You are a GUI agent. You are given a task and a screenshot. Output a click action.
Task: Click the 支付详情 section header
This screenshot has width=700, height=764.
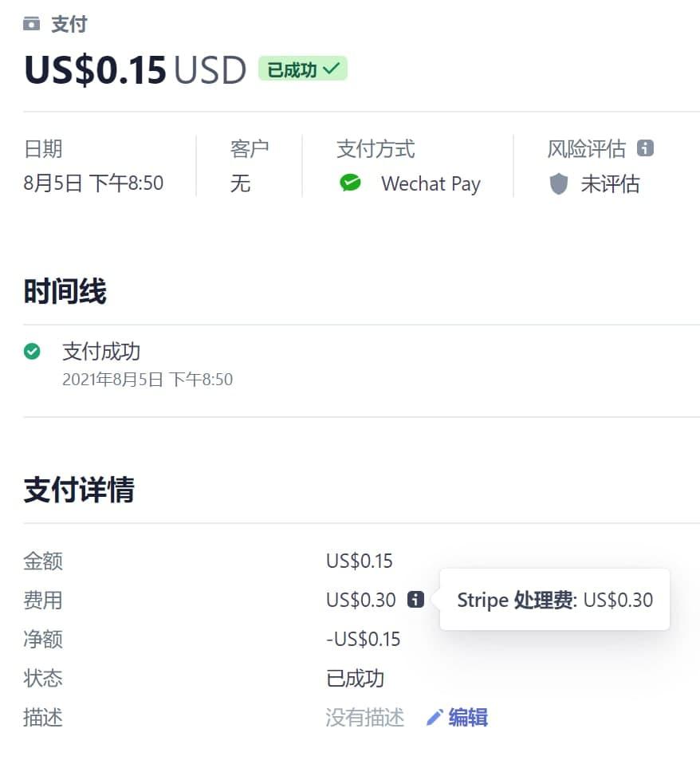click(77, 490)
